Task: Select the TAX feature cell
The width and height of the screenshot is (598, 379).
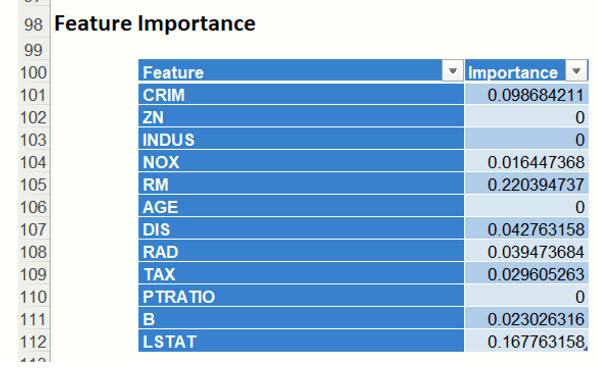Action: (x=301, y=274)
